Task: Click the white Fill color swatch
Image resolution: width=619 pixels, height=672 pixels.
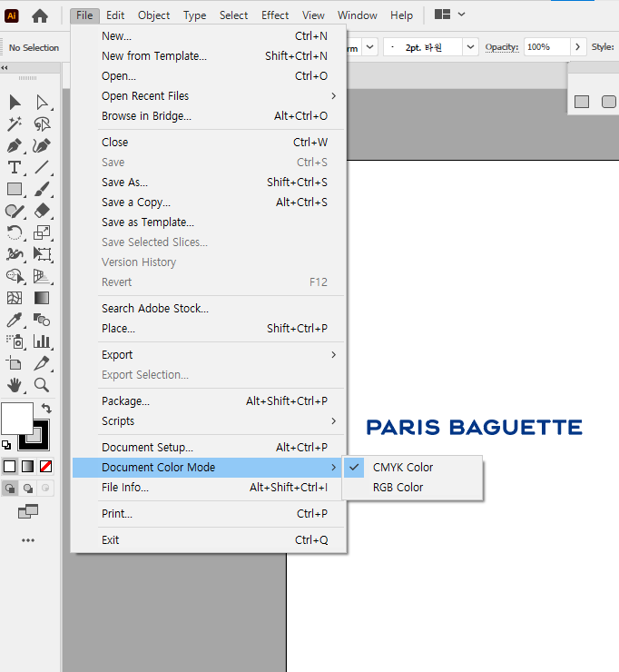Action: point(17,418)
